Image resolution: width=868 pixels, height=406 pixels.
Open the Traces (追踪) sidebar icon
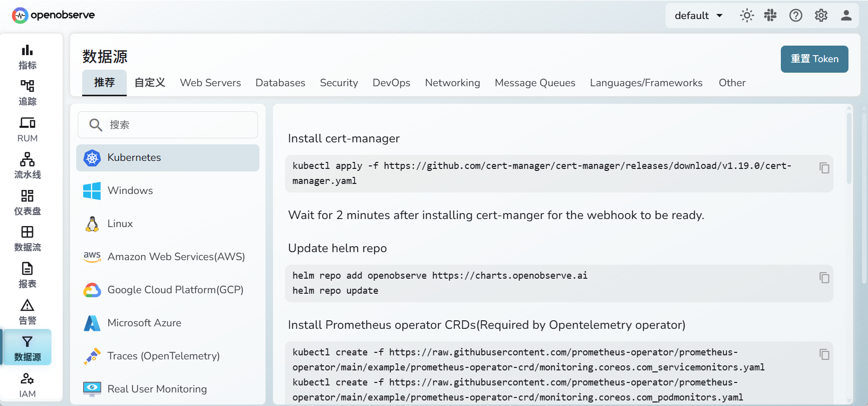tap(28, 93)
